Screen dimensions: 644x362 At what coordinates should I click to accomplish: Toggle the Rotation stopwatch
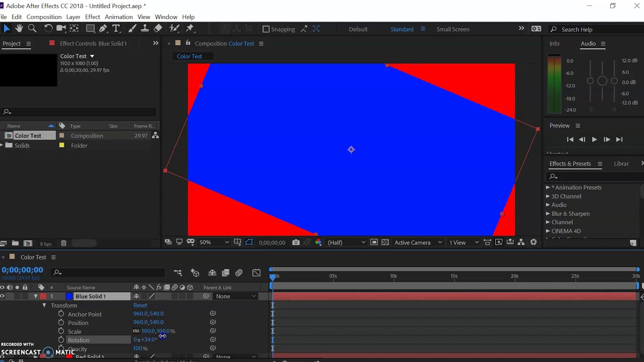tap(61, 340)
